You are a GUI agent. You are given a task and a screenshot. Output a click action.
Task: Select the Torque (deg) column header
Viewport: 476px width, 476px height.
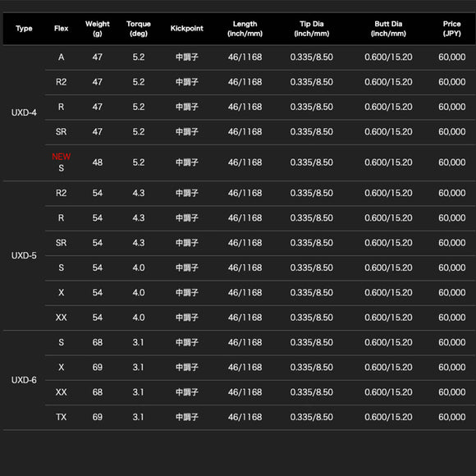coord(139,29)
